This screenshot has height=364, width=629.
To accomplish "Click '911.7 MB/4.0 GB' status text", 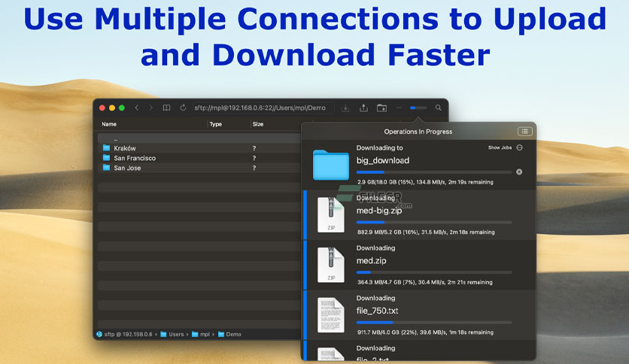I will [425, 332].
